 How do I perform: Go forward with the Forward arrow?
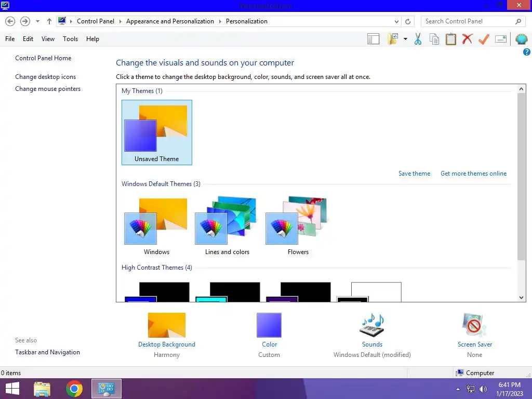click(x=25, y=21)
